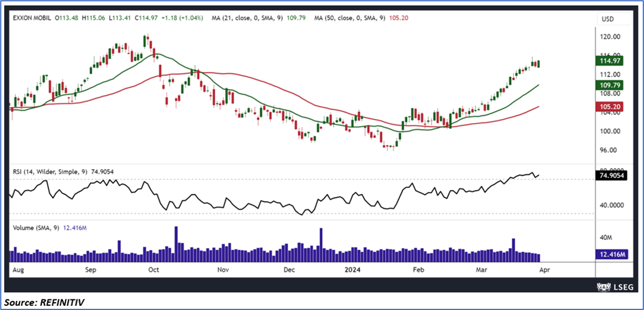This screenshot has width=644, height=310.
Task: Click the Feb date axis label
Action: point(418,270)
